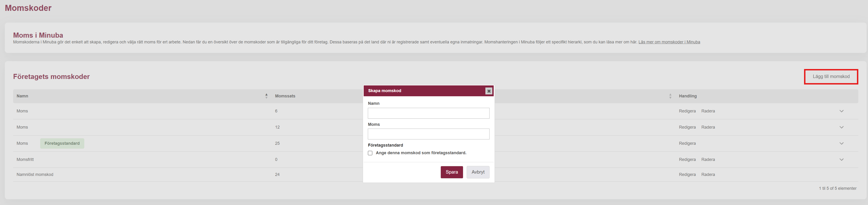The width and height of the screenshot is (868, 205).
Task: Close the Skapa momskod dialog
Action: 489,91
